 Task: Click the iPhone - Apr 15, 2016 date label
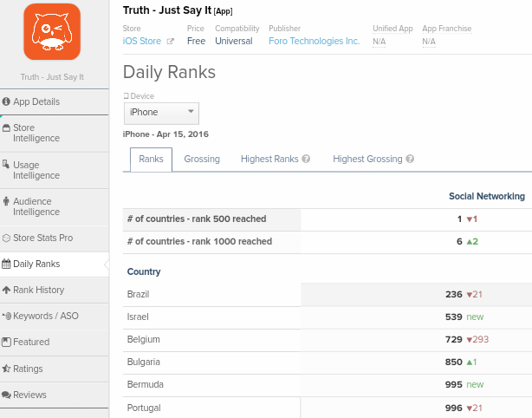165,134
